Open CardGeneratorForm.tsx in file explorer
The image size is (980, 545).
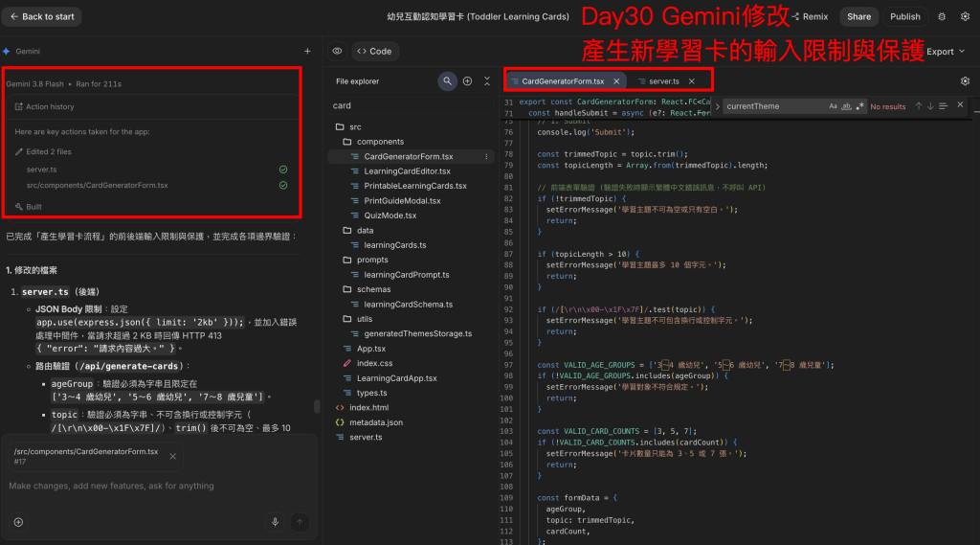tap(408, 156)
